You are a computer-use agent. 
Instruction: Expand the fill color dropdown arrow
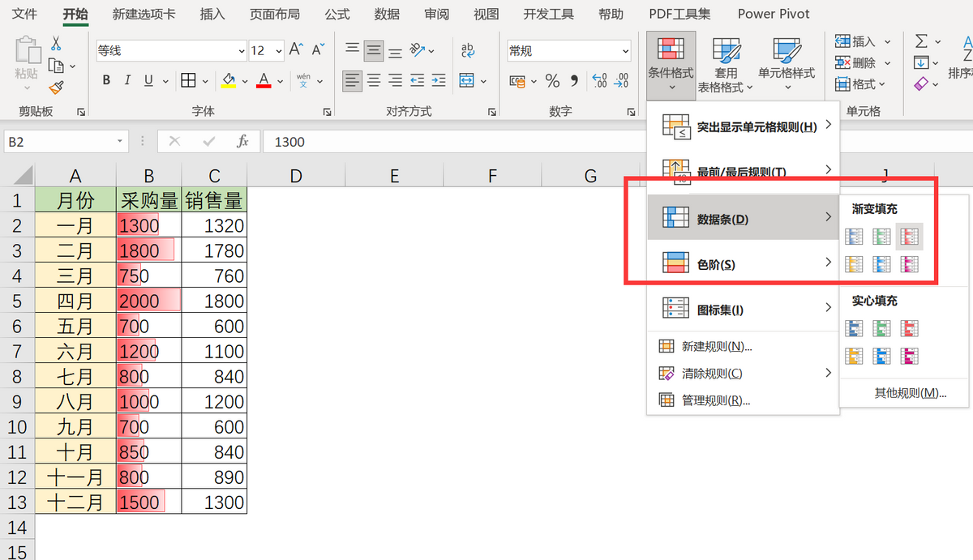click(x=244, y=81)
